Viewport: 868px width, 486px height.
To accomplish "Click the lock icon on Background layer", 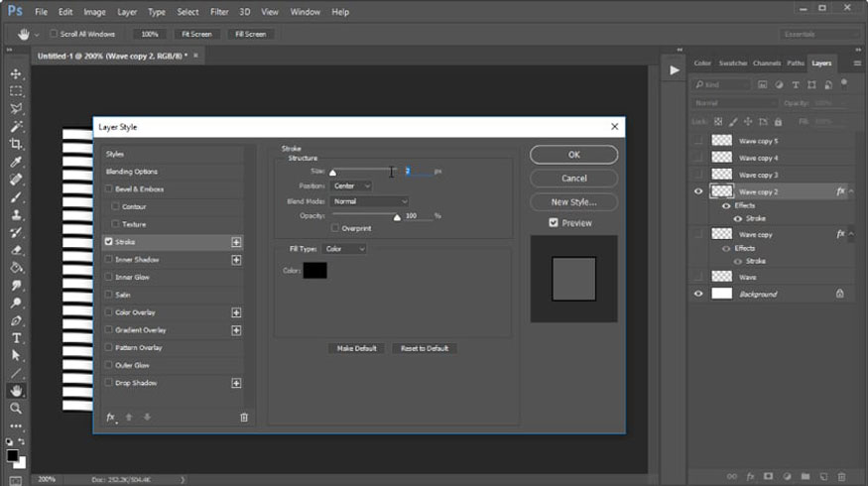I will [840, 294].
